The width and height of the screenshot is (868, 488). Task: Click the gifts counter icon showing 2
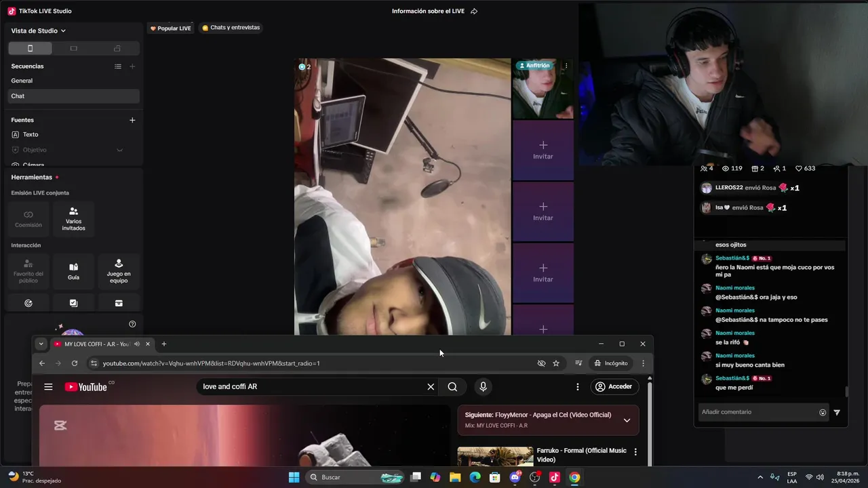(x=758, y=168)
